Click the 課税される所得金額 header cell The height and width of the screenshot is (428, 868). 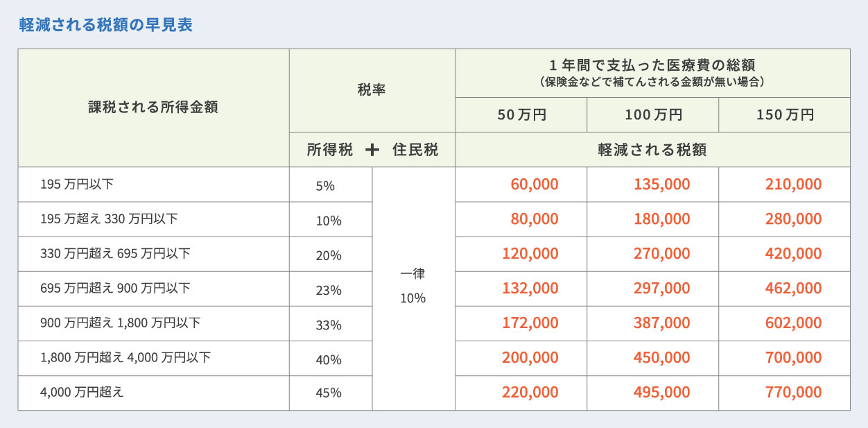pyautogui.click(x=154, y=108)
